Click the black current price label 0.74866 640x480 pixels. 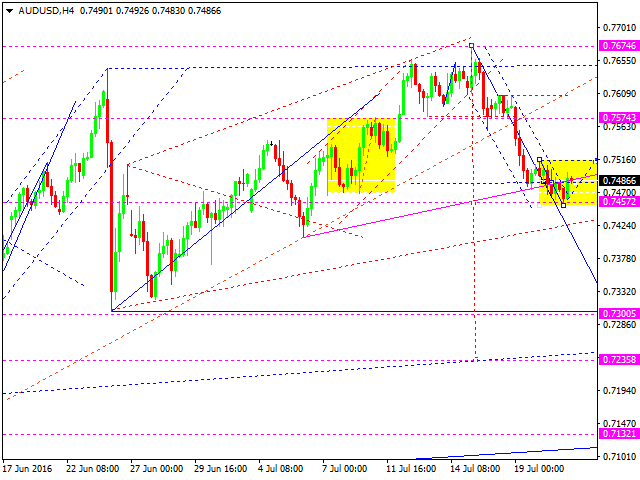619,180
